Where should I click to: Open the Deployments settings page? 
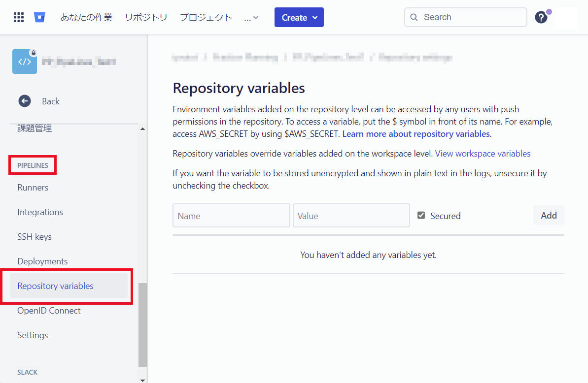pos(42,261)
